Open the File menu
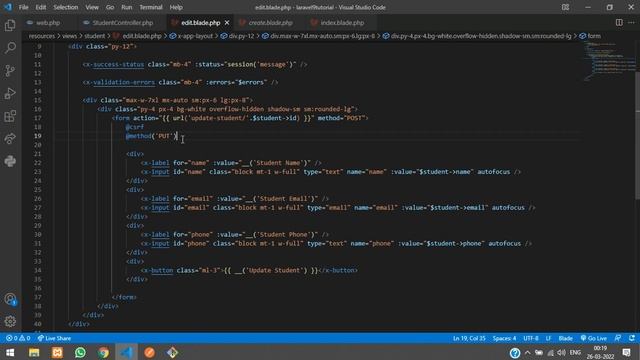This screenshot has height=360, width=640. [x=24, y=7]
